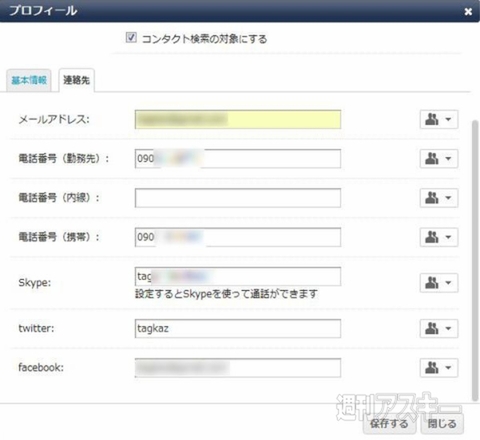Click the 閉じる button
The width and height of the screenshot is (480, 440).
(442, 424)
